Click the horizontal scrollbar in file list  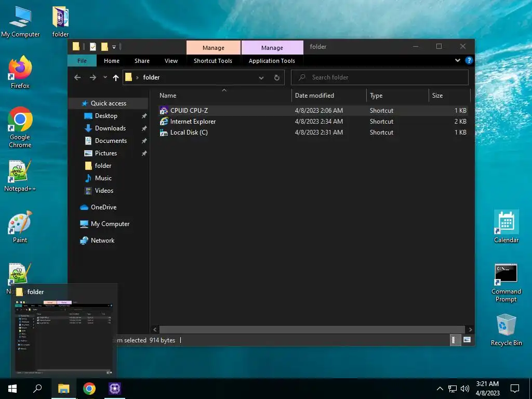[312, 329]
